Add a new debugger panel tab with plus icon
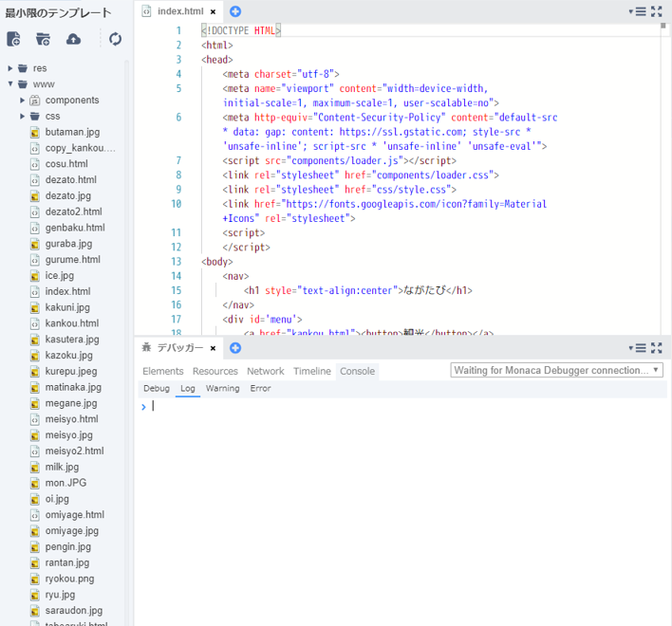Image resolution: width=672 pixels, height=626 pixels. [x=235, y=348]
